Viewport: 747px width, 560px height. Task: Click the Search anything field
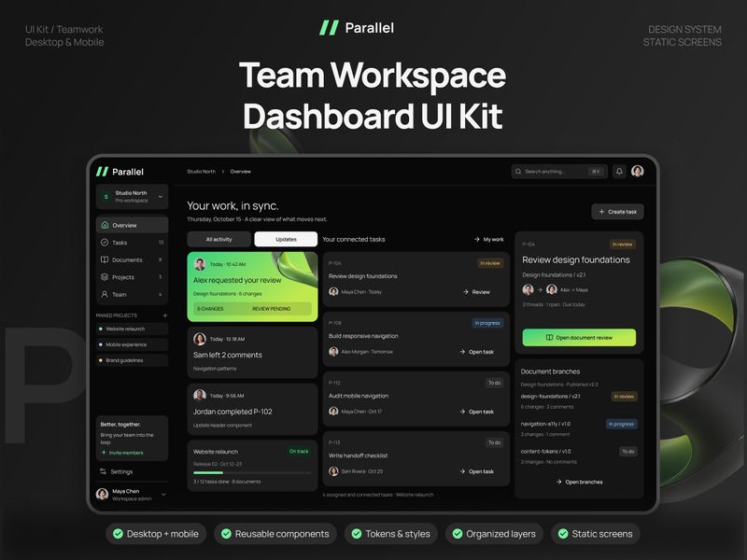coord(559,172)
